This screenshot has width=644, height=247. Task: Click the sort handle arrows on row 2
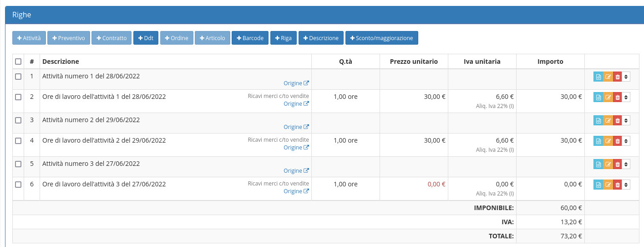(626, 97)
